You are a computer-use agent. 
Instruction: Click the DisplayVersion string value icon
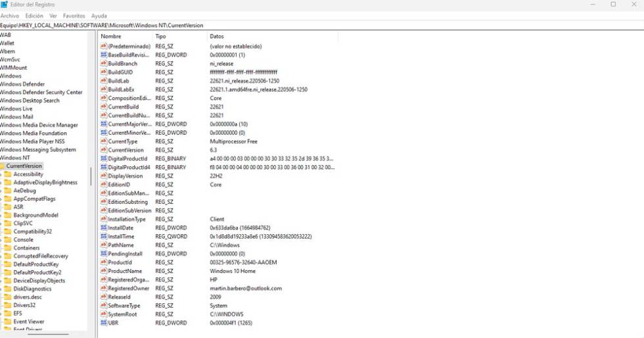[104, 176]
